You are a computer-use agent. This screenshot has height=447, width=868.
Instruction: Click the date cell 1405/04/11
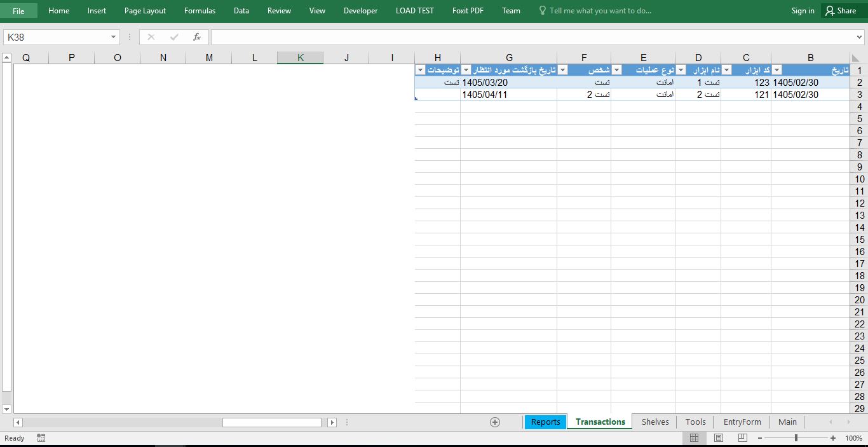tap(509, 95)
